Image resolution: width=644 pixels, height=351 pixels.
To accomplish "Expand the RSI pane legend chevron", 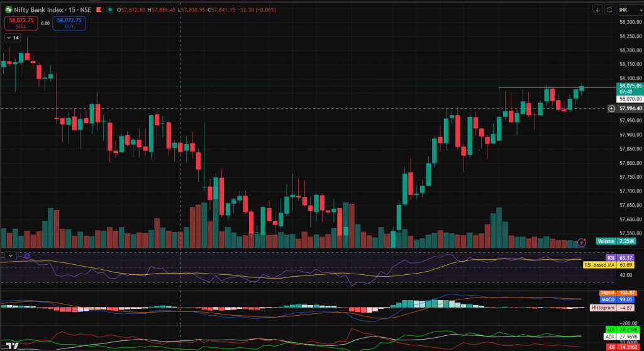I will (x=10, y=255).
